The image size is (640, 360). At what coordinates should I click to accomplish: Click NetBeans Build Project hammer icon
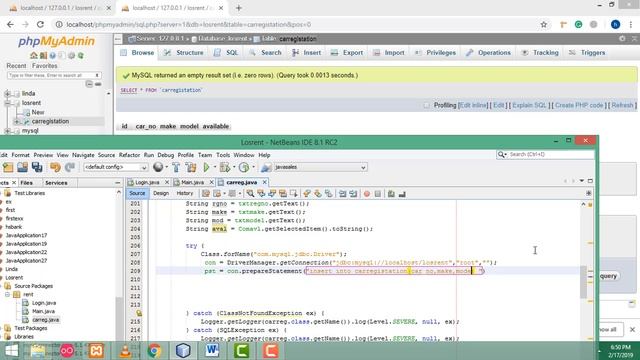[176, 167]
